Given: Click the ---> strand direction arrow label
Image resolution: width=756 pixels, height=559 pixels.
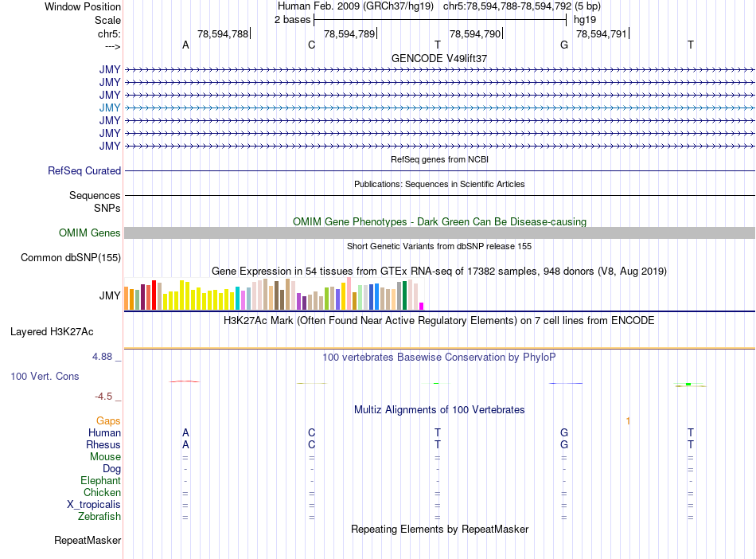Looking at the screenshot, I should 112,46.
